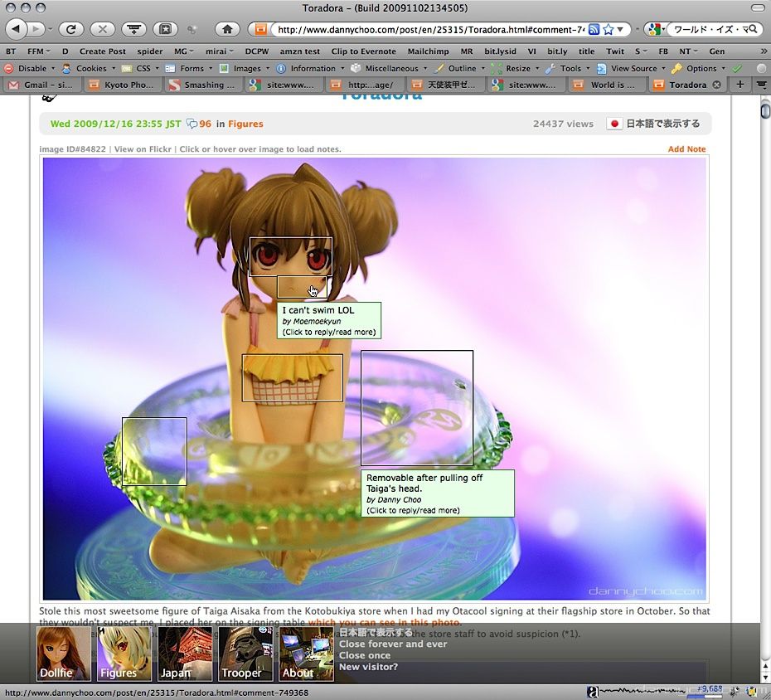Open the View Source dropdown
The width and height of the screenshot is (771, 700).
tap(632, 68)
